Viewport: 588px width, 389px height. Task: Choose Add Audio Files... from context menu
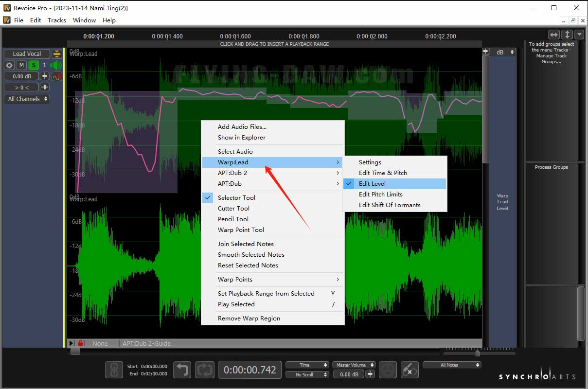(x=273, y=127)
